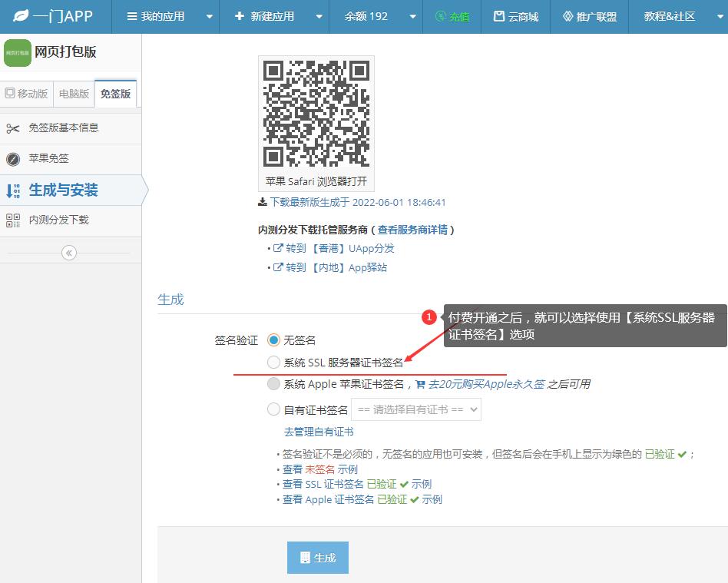728x583 pixels.
Task: Click the 苹果 Safari 浏览器打开 caption
Action: point(316,181)
